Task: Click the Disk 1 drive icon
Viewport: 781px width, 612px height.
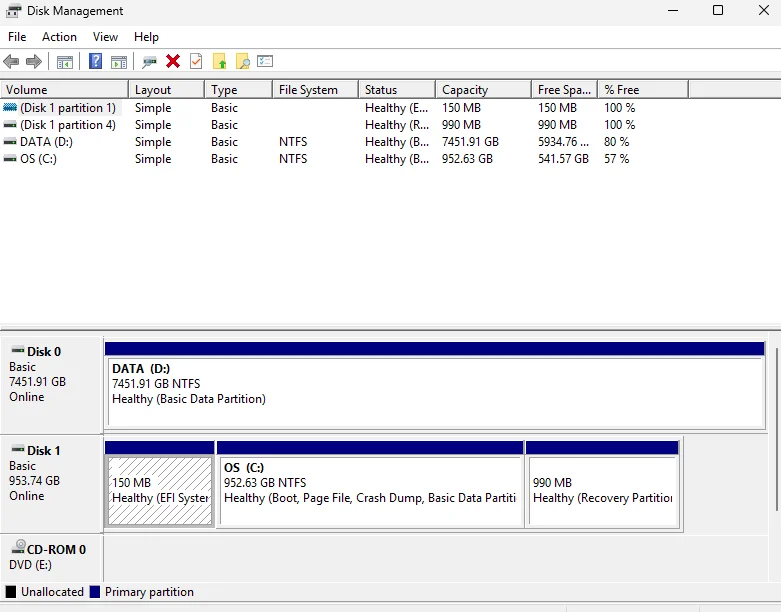Action: [x=18, y=449]
